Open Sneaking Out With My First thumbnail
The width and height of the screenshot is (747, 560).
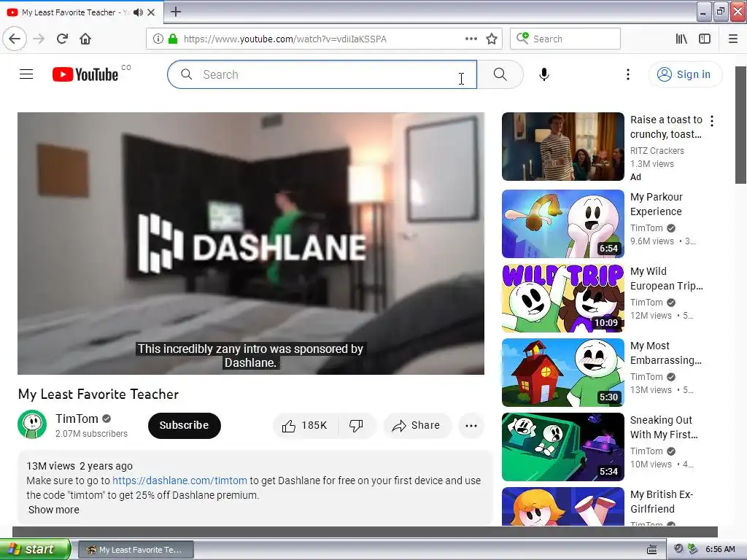pyautogui.click(x=562, y=447)
